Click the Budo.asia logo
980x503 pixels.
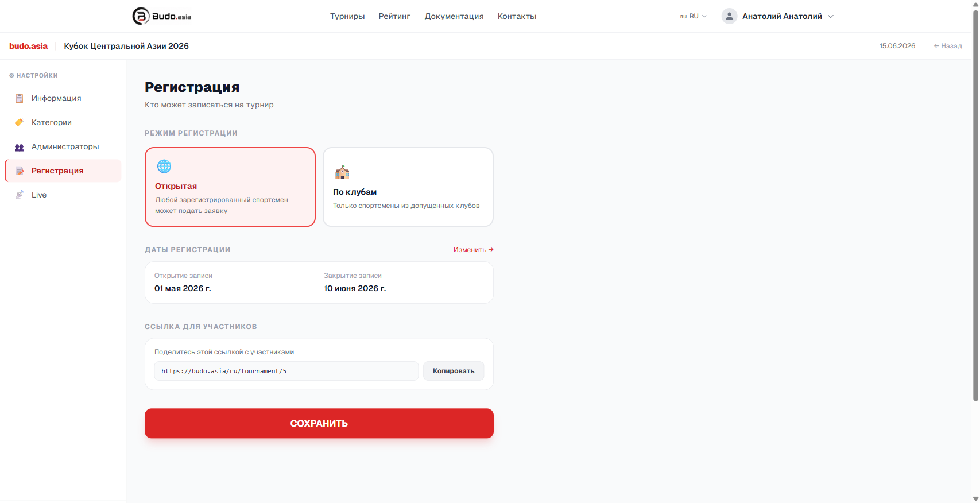(x=162, y=16)
